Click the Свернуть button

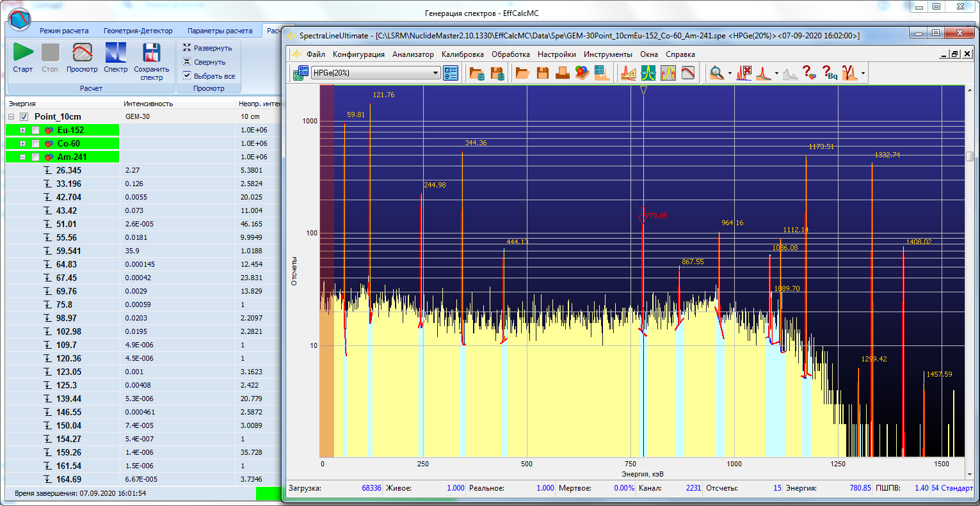point(204,62)
